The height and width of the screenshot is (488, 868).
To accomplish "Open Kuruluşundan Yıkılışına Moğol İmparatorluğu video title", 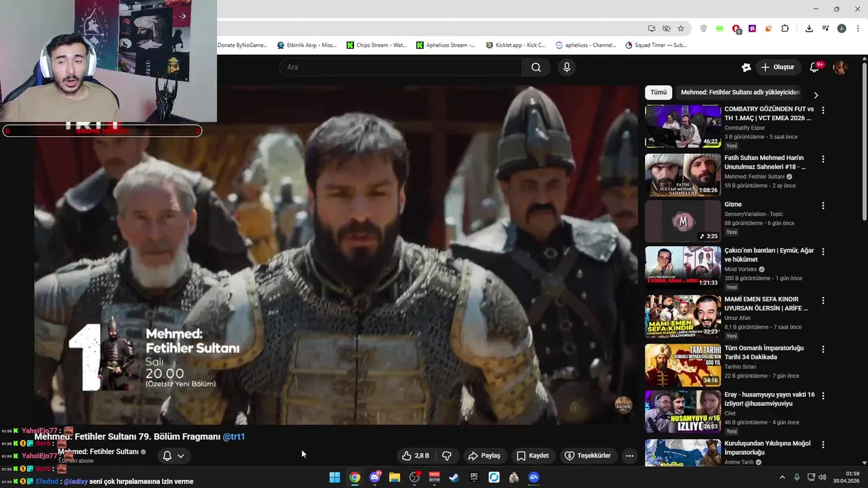I will coord(767,448).
